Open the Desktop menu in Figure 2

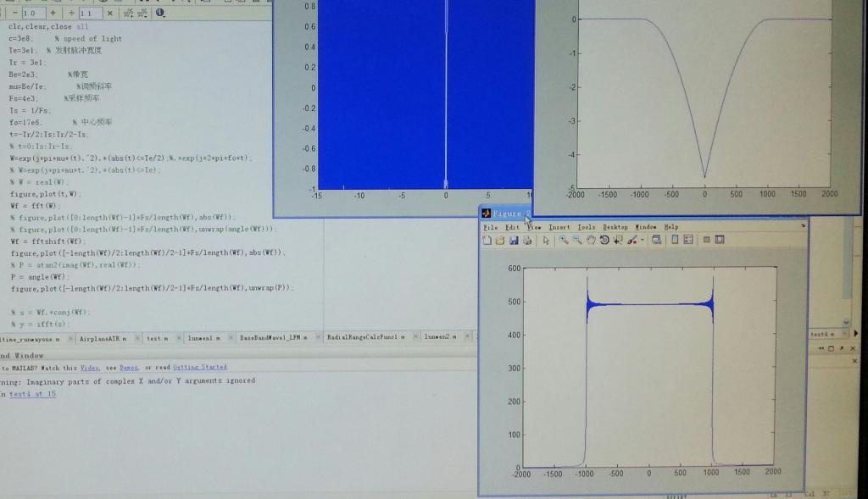[615, 227]
